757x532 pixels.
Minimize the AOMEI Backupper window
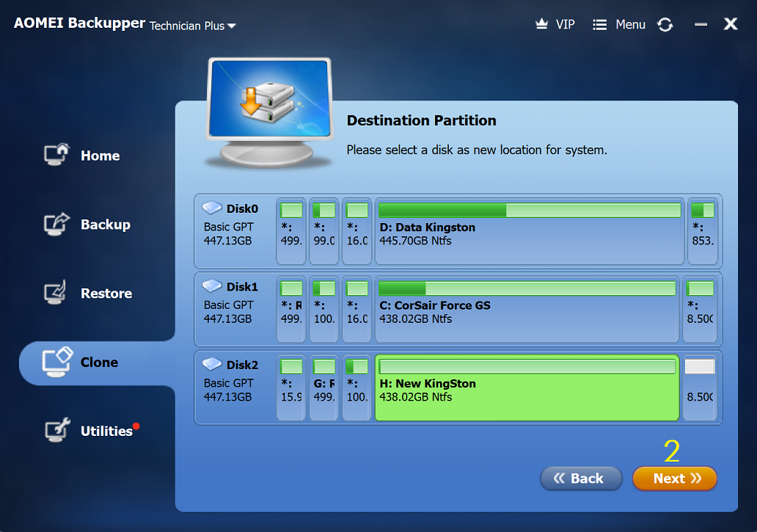[x=701, y=24]
